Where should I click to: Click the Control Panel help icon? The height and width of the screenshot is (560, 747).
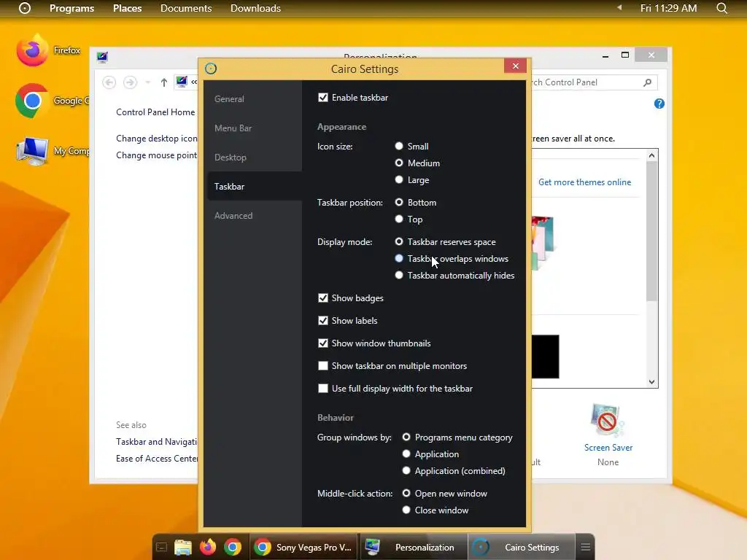(659, 104)
